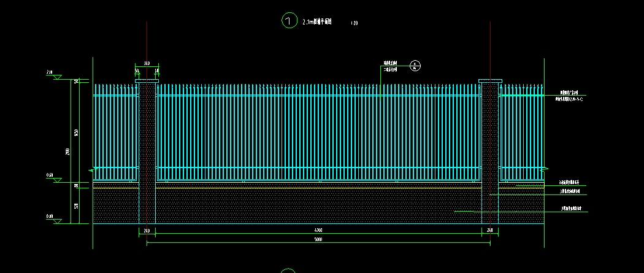Click the 0.60 middle elevation triangle marker
This screenshot has height=273, width=644.
click(57, 180)
